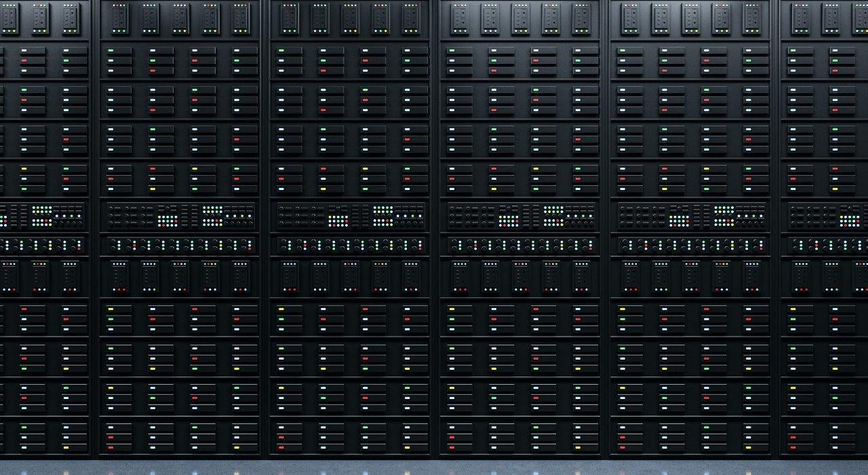Click the top-left drive bay in the fourth full rack
Screen dimensions: 868x475
631,51
